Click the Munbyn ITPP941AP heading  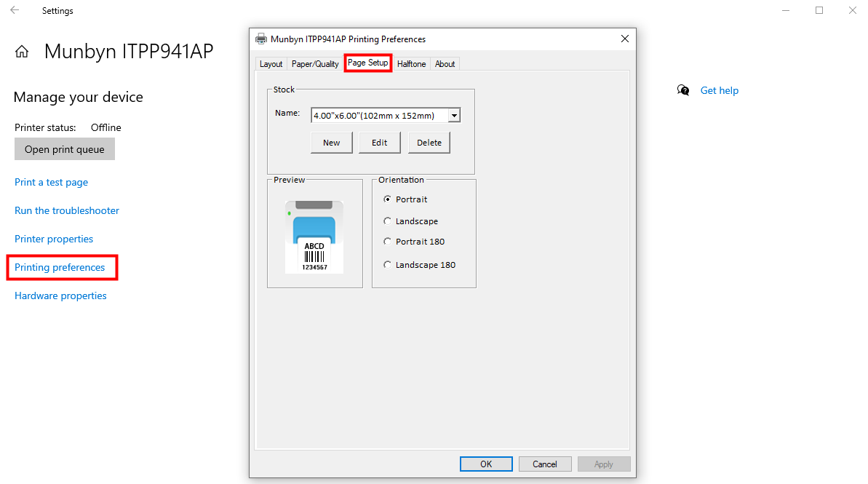click(129, 52)
